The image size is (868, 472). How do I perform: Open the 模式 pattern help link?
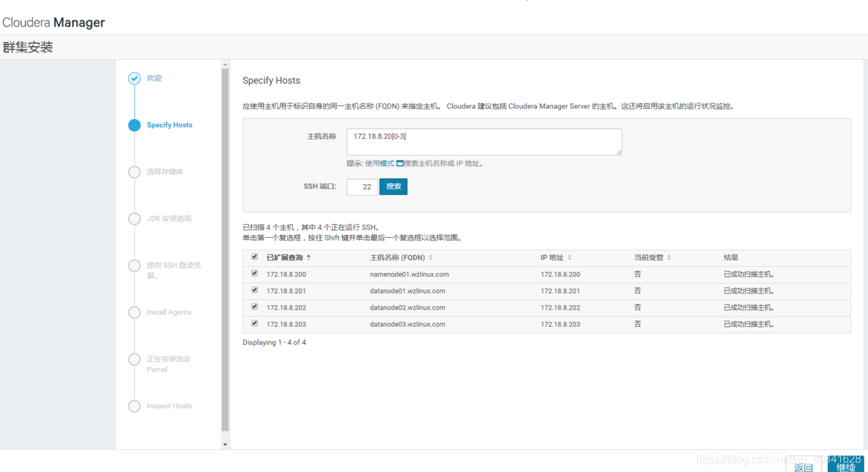tap(387, 164)
